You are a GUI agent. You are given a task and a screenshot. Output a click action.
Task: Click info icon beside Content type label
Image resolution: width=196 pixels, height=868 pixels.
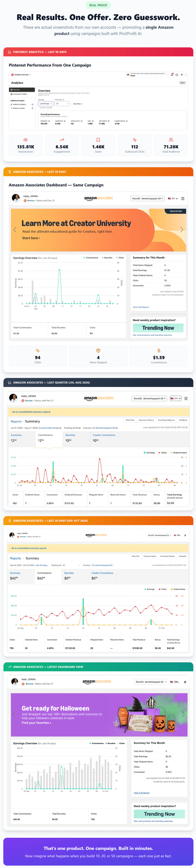pyautogui.click(x=63, y=100)
